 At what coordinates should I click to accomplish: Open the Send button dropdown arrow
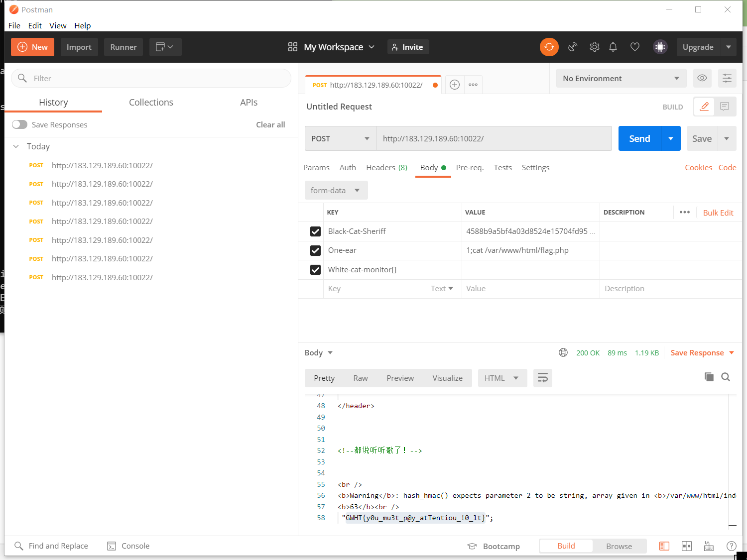(x=670, y=138)
